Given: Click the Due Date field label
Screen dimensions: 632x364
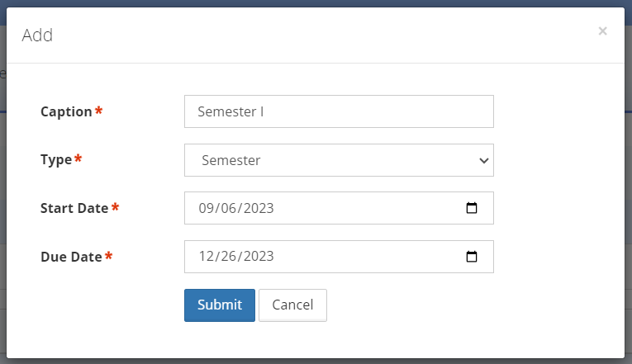Looking at the screenshot, I should click(71, 257).
